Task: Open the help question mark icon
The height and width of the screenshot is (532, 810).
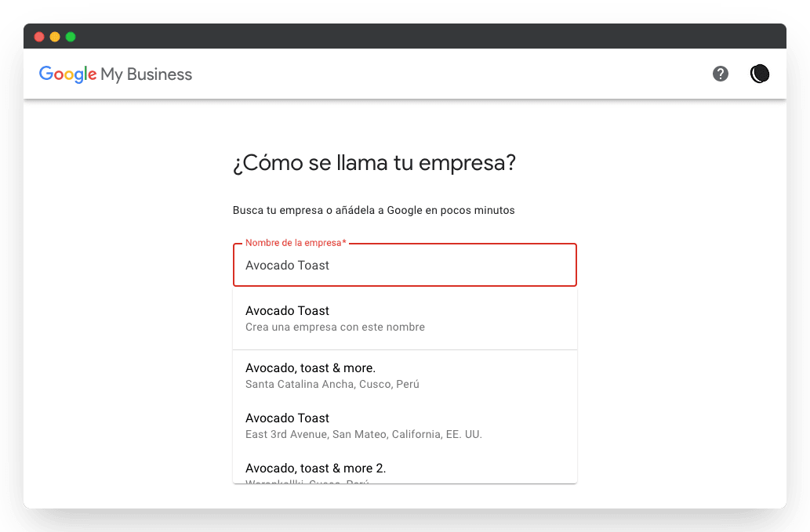Action: [720, 74]
